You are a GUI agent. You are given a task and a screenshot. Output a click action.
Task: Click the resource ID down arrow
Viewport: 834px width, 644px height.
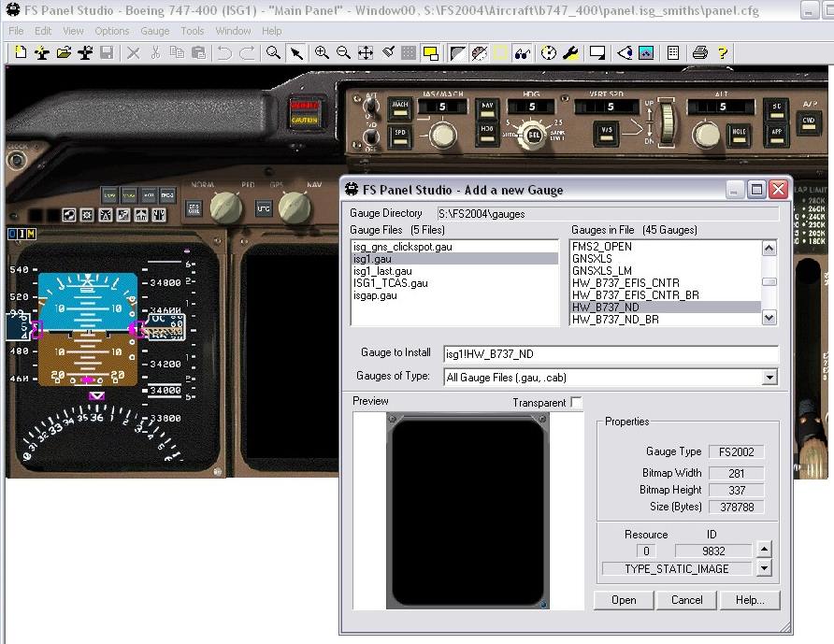[x=764, y=568]
